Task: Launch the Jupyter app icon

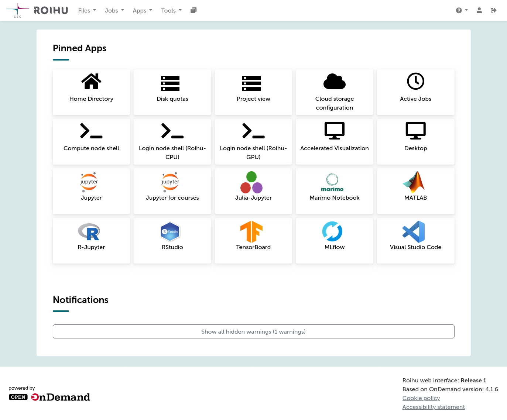Action: pyautogui.click(x=89, y=182)
